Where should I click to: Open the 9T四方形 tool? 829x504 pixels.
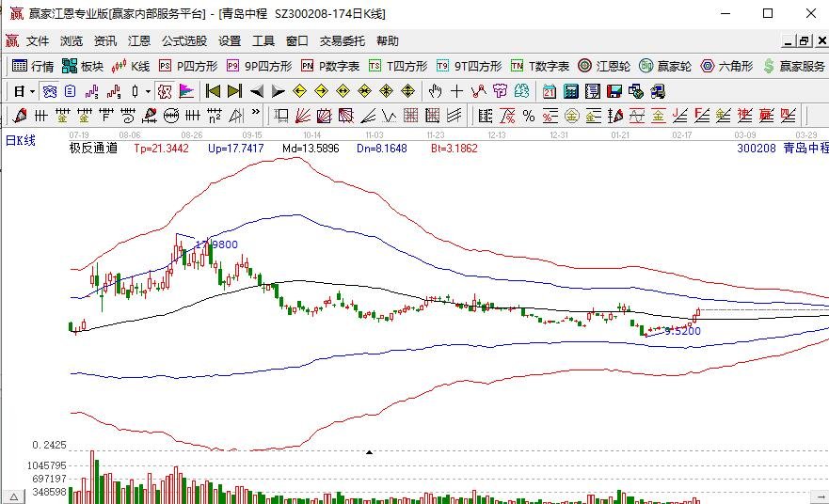coord(469,66)
